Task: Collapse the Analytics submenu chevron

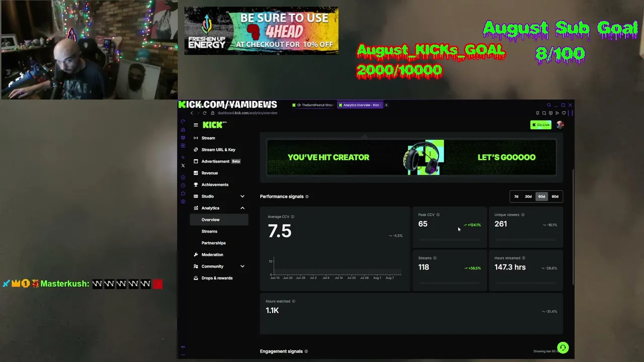Action: pos(242,208)
